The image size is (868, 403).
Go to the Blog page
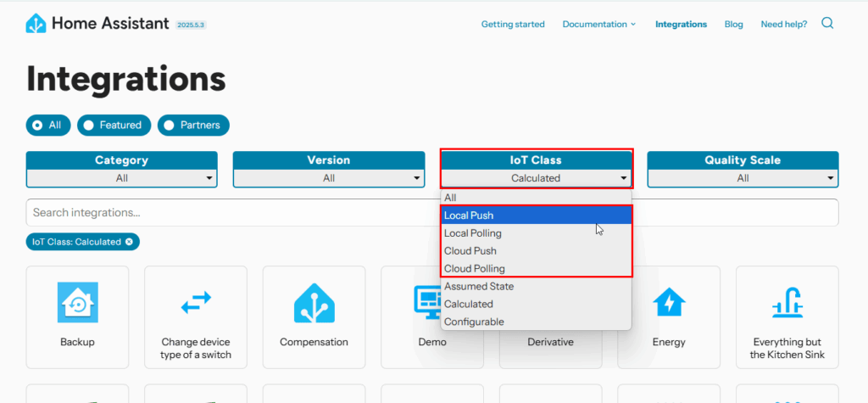(x=733, y=25)
